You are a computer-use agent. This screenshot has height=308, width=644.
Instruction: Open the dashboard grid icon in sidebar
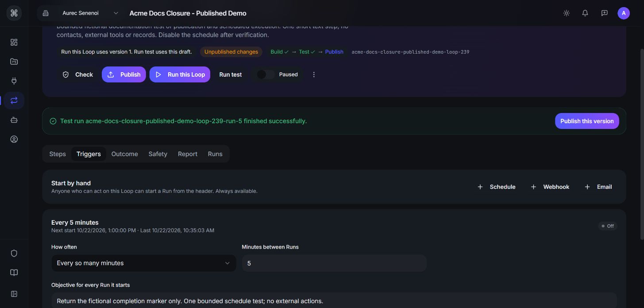(x=14, y=42)
